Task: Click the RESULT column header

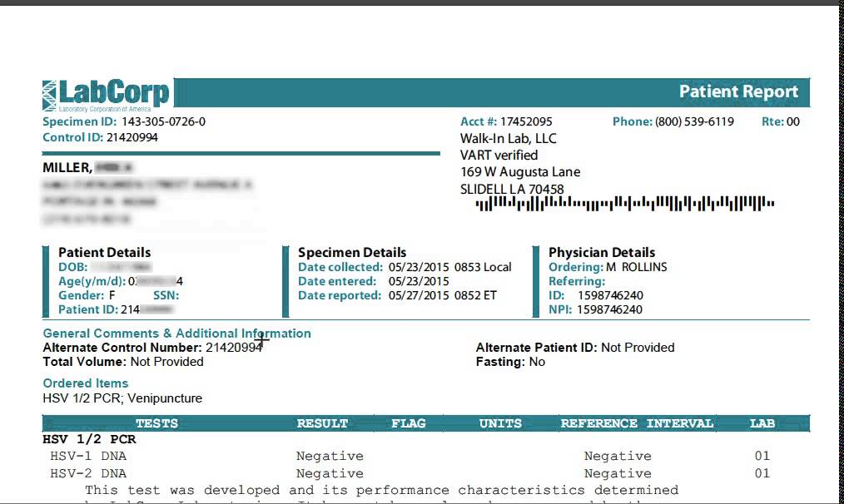Action: point(322,423)
